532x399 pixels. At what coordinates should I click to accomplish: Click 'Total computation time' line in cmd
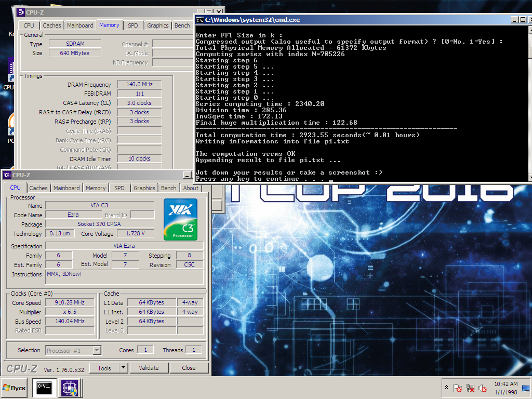point(308,135)
